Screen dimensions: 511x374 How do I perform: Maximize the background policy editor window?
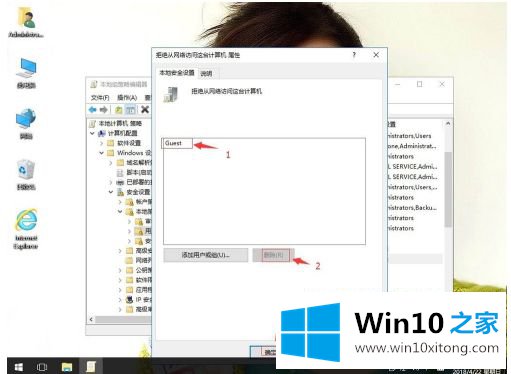(x=420, y=84)
